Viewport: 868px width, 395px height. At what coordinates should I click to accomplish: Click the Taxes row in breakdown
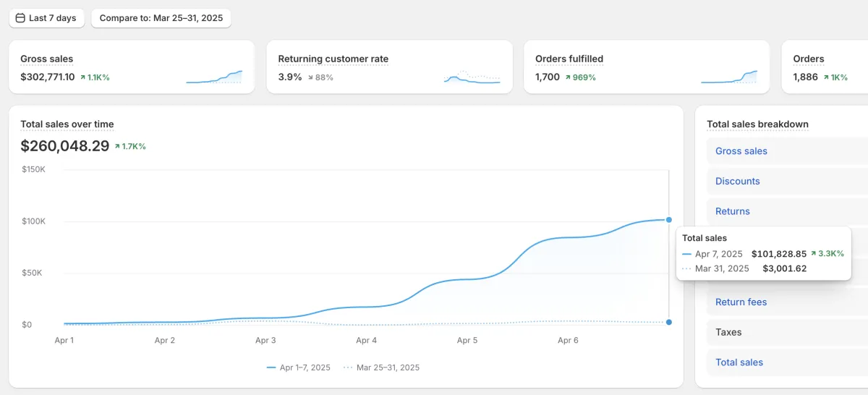(787, 333)
